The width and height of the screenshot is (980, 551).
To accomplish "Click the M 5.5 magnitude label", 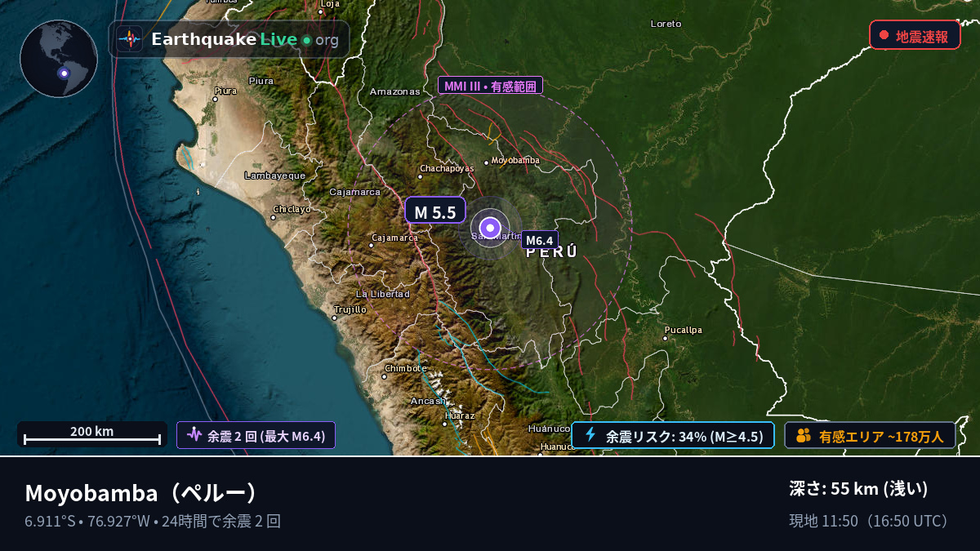I will coord(435,211).
